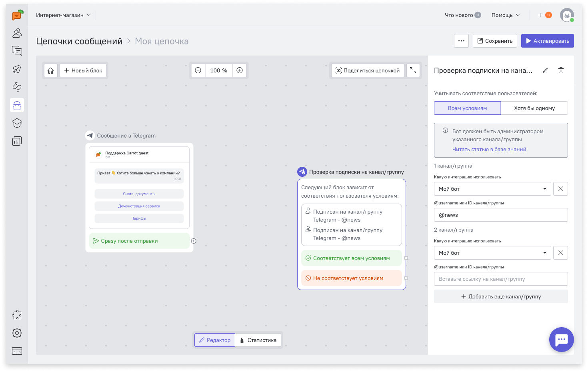Image resolution: width=588 pixels, height=372 pixels.
Task: Zoom out using the minus icon
Action: pos(198,70)
